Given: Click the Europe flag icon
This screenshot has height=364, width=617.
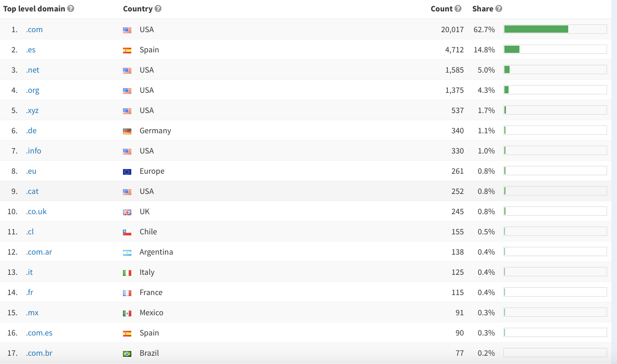Looking at the screenshot, I should click(x=127, y=172).
